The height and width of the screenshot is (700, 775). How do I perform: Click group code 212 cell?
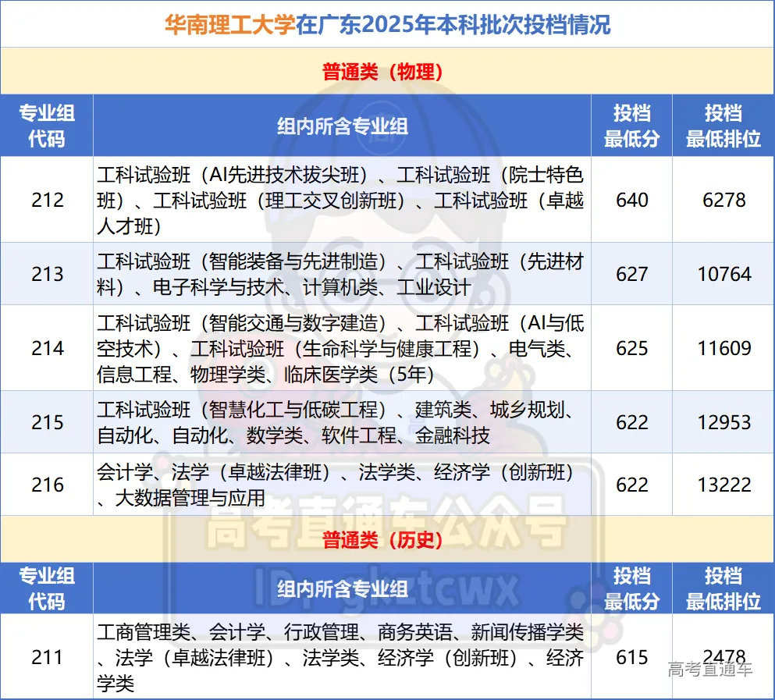tap(48, 200)
